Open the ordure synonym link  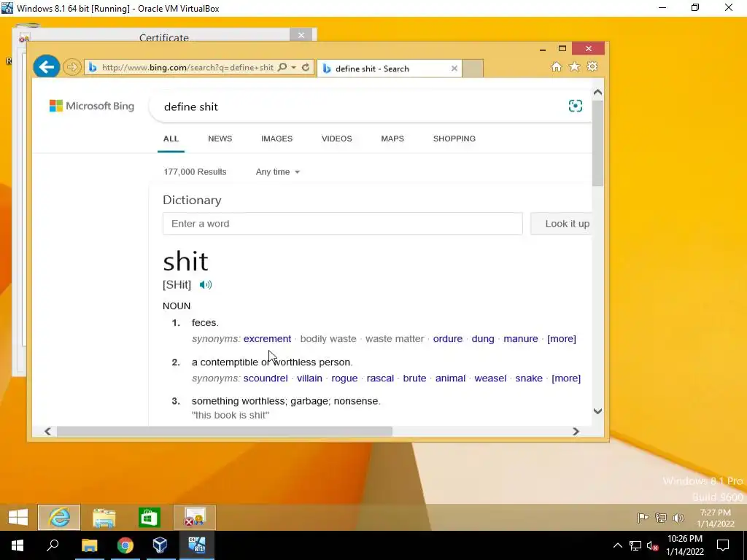pos(448,338)
